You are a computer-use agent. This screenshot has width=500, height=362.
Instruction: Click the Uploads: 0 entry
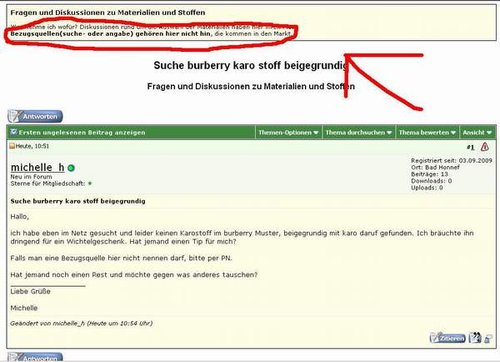(427, 188)
